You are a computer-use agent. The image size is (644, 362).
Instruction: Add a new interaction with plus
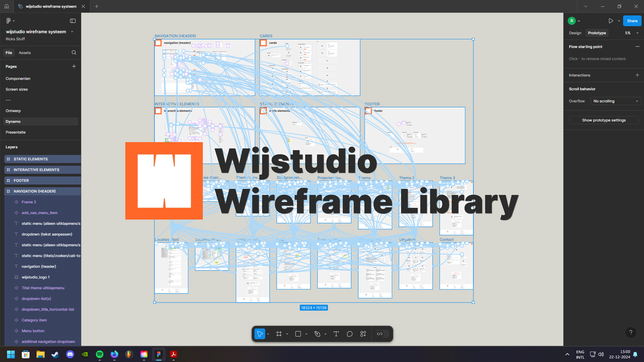637,75
